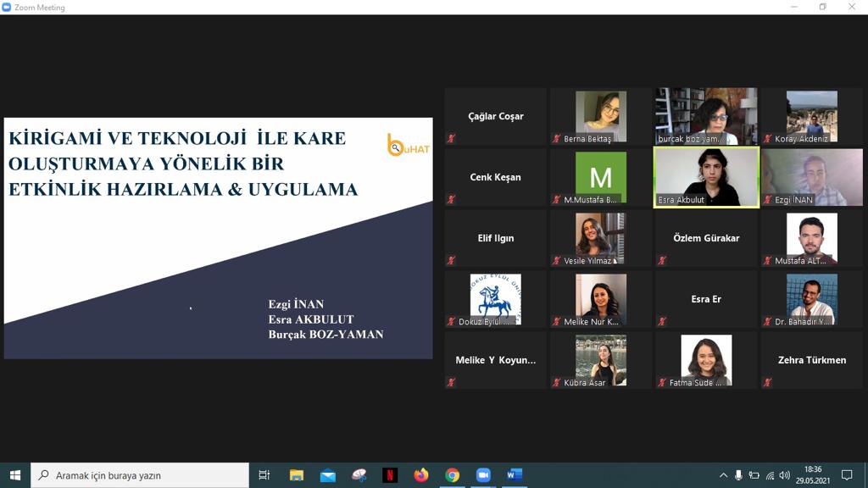Image resolution: width=868 pixels, height=488 pixels.
Task: Click the taskbar search box
Action: [x=140, y=475]
